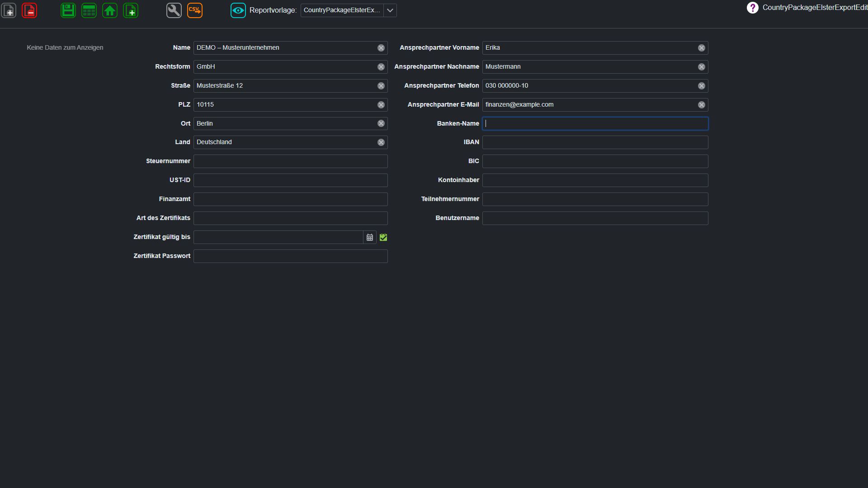Click into the Finanzamt field
Image resolution: width=868 pixels, height=488 pixels.
291,199
